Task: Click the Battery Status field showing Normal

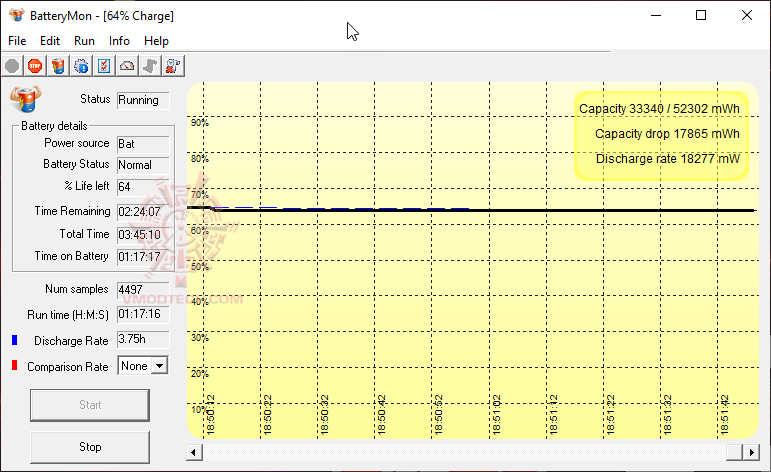Action: click(x=143, y=165)
